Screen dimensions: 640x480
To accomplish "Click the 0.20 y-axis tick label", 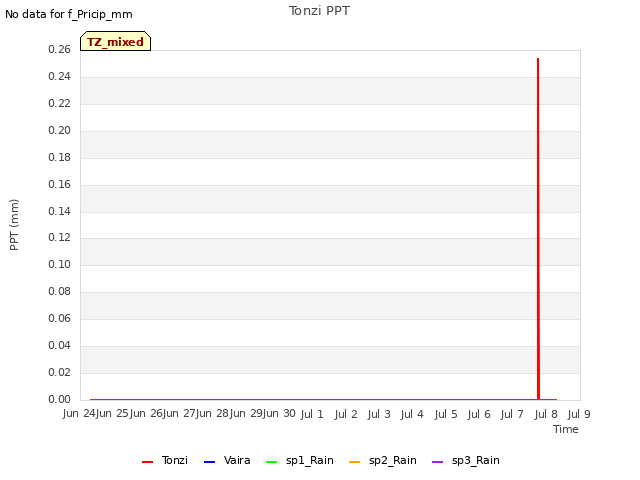I will pyautogui.click(x=60, y=130).
